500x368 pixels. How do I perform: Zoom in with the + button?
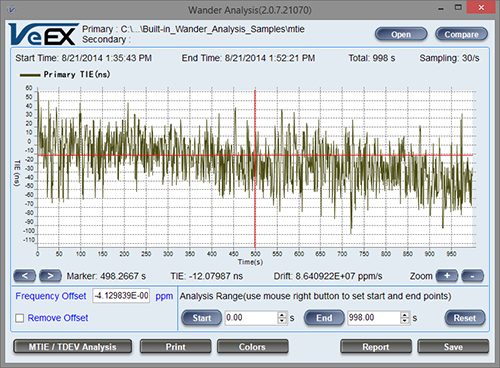[447, 276]
